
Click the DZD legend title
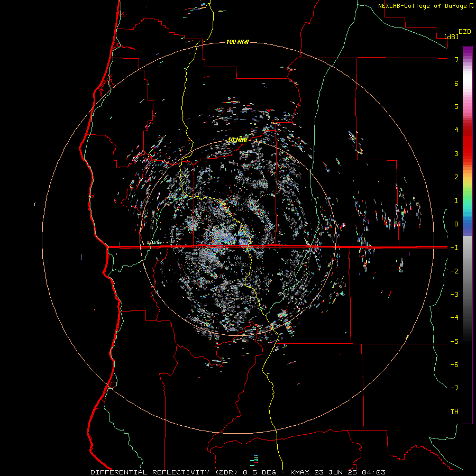465,32
